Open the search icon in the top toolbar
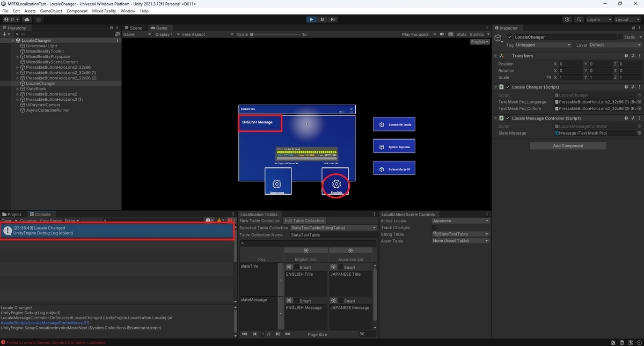This screenshot has width=644, height=346. (x=580, y=19)
